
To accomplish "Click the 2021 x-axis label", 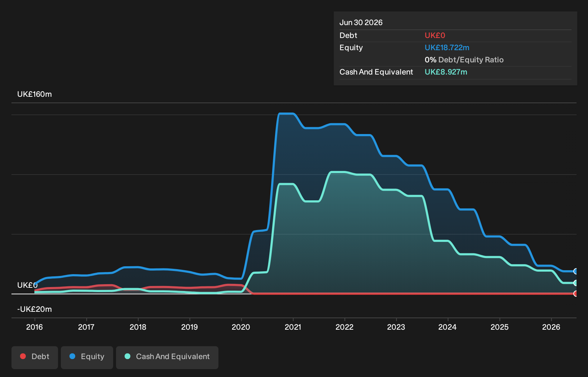I will point(293,327).
